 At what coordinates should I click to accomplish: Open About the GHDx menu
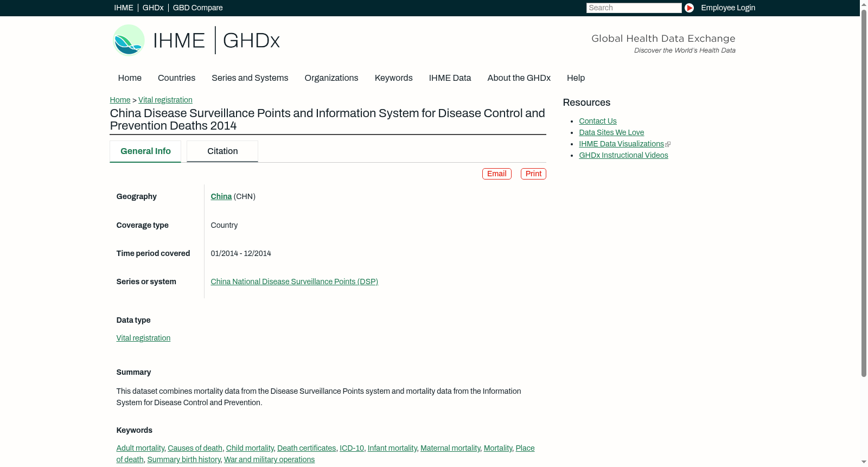click(519, 78)
